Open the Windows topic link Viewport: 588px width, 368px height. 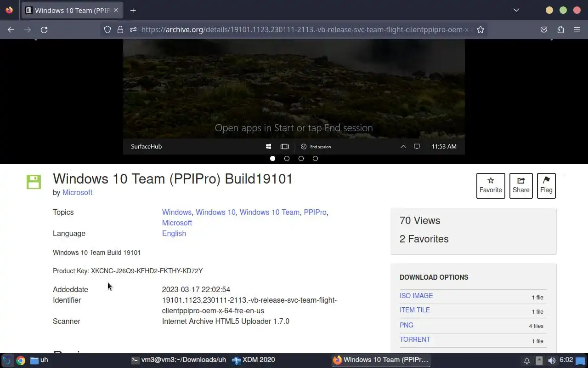point(176,212)
